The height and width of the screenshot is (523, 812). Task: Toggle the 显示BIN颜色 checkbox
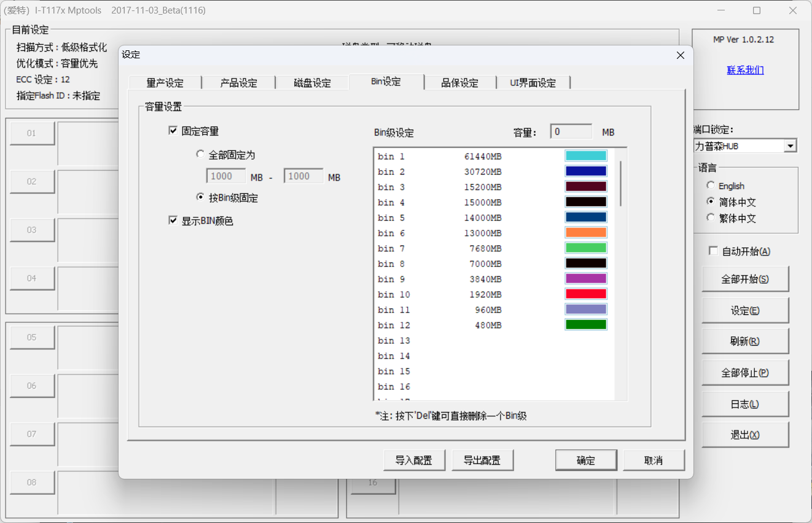pyautogui.click(x=173, y=220)
